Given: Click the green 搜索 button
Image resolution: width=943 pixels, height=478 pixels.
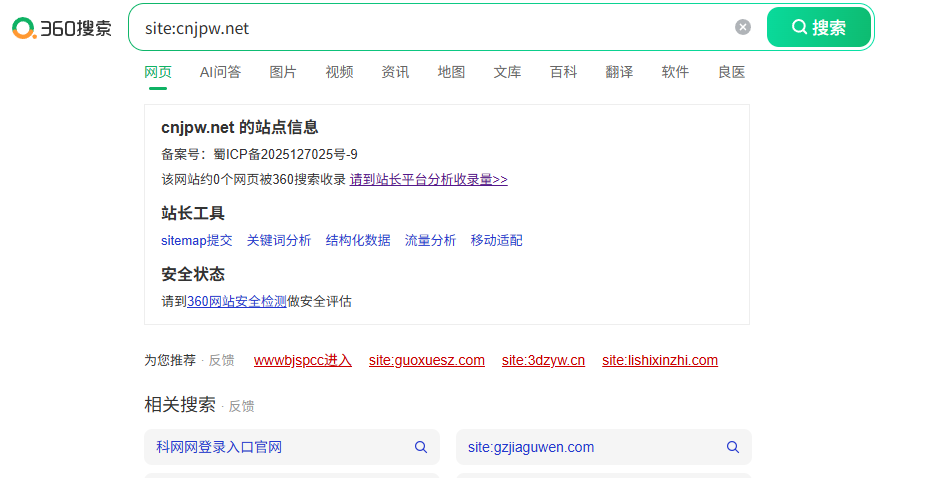Looking at the screenshot, I should [819, 27].
